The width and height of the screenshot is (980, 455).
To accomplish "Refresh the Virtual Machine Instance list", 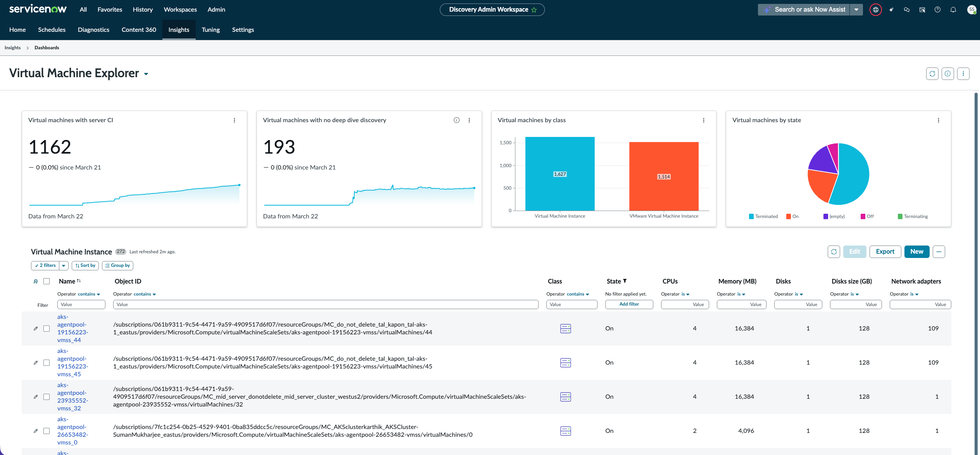I will [834, 252].
